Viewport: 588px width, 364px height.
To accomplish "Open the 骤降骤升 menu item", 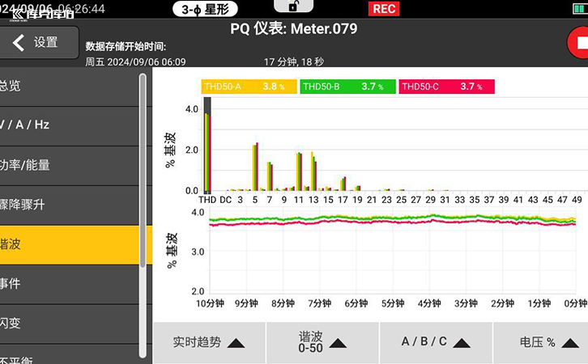I will pyautogui.click(x=70, y=205).
